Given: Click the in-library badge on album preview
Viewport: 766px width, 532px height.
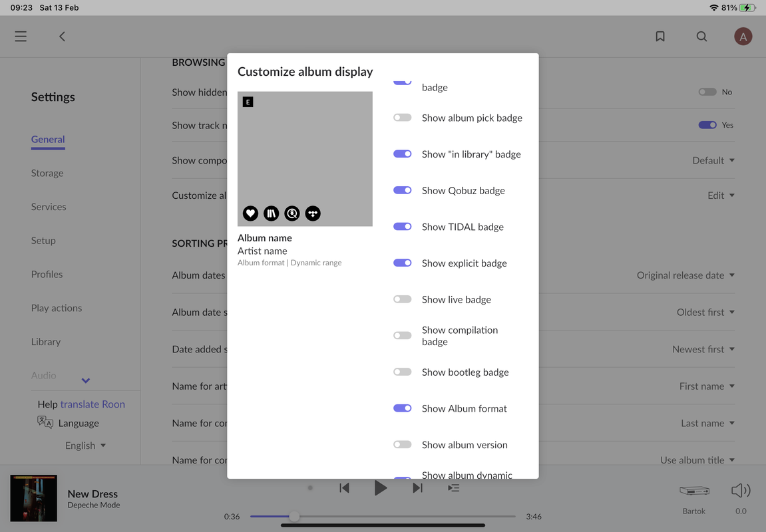Looking at the screenshot, I should point(271,213).
